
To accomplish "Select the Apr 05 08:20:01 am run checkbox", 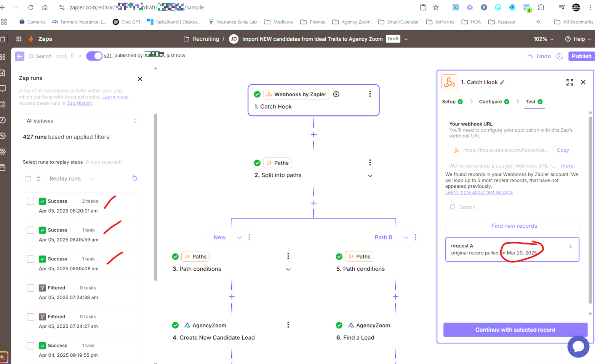I will tap(30, 201).
